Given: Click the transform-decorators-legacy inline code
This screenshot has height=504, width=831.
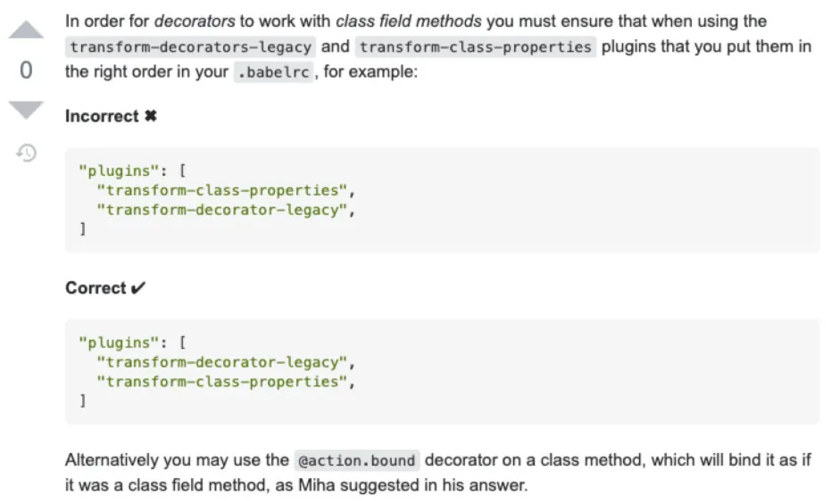Looking at the screenshot, I should click(191, 47).
